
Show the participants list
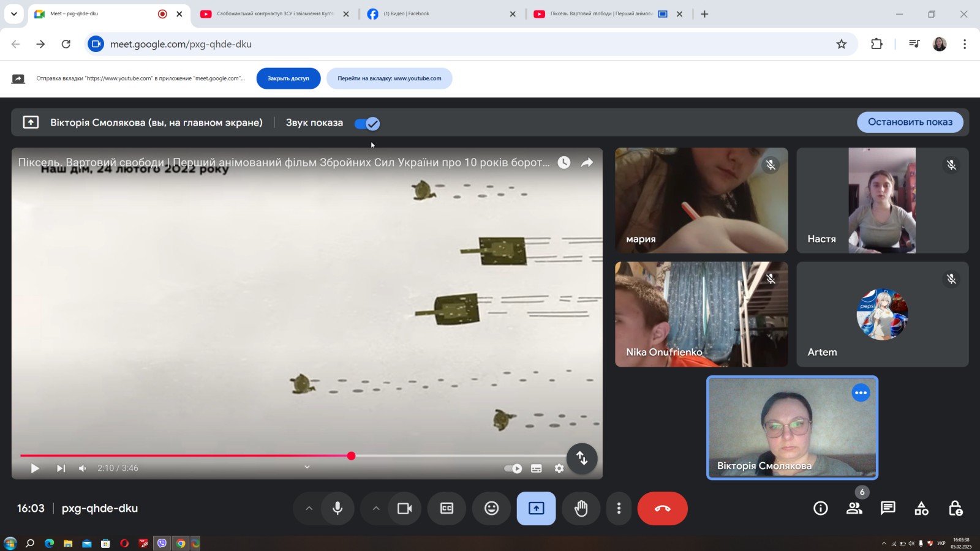click(x=854, y=508)
